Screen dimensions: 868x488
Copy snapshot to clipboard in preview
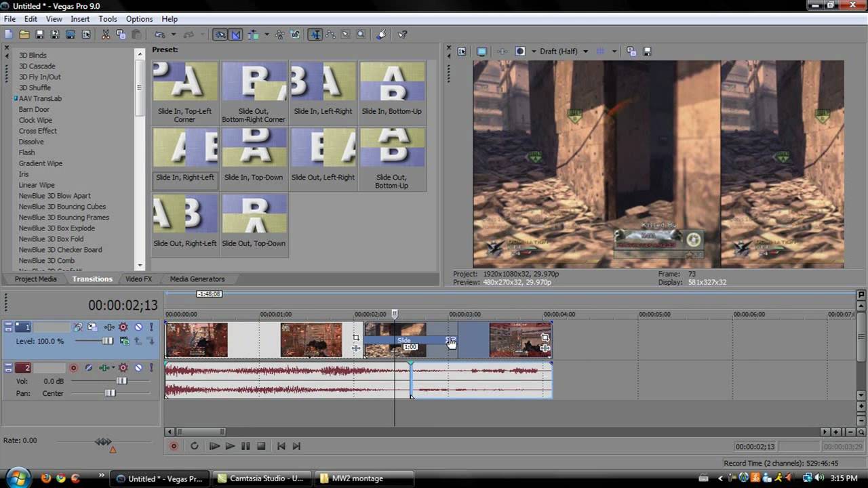pyautogui.click(x=631, y=51)
